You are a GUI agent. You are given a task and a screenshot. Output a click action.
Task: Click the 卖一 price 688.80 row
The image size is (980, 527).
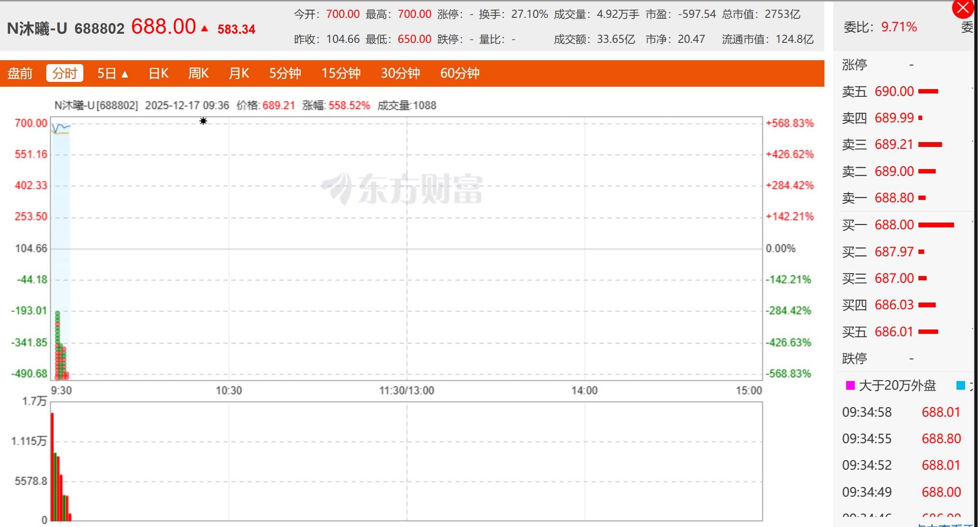pos(894,198)
